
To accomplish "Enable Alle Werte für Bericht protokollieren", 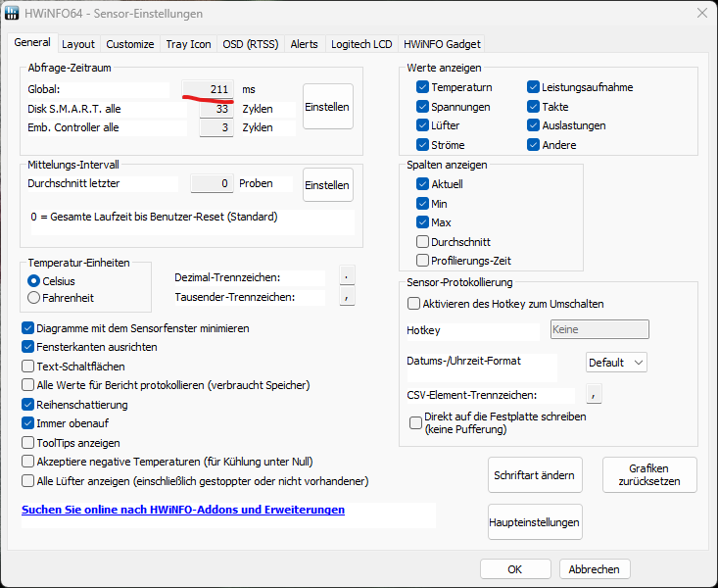I will 28,385.
